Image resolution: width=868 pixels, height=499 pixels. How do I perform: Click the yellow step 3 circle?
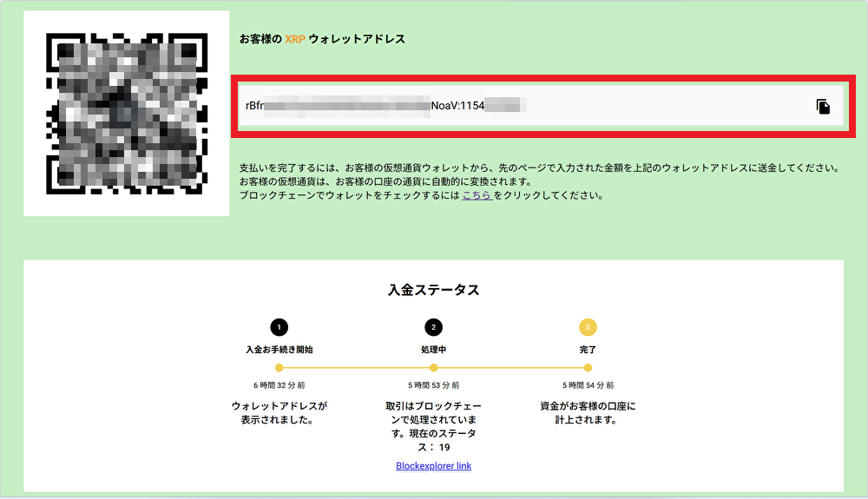[588, 327]
